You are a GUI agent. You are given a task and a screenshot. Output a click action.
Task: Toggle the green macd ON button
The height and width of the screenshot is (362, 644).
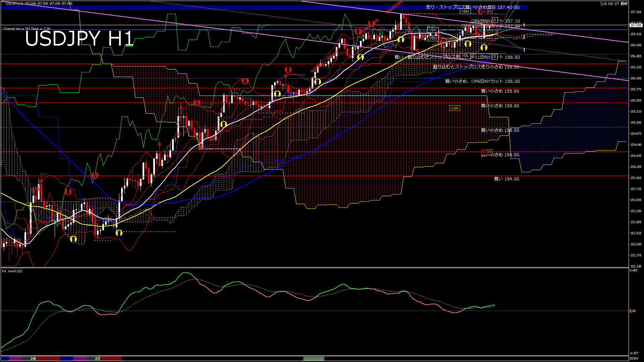point(314,359)
